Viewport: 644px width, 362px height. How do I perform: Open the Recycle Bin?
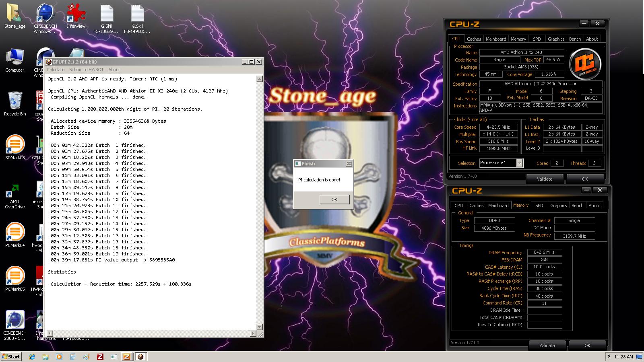(x=15, y=104)
